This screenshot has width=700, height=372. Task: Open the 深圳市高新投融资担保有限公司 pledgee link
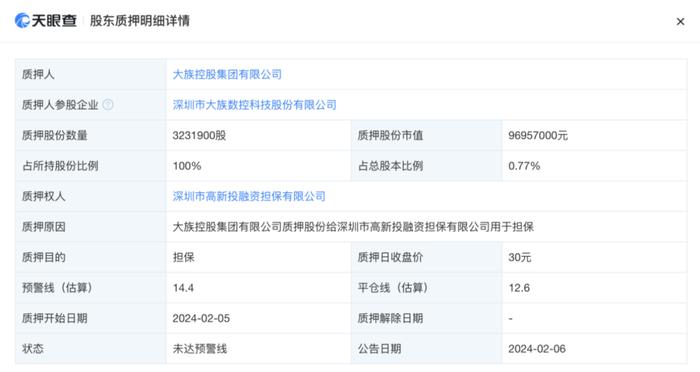point(249,196)
